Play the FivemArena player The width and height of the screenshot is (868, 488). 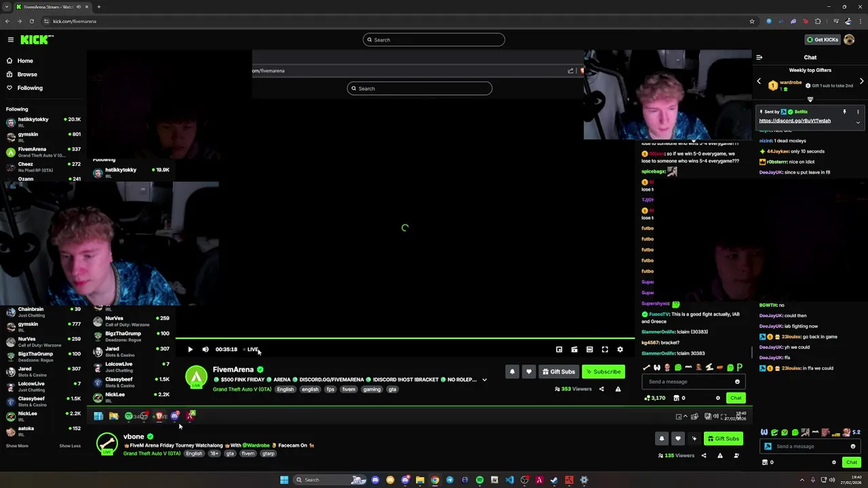[190, 350]
